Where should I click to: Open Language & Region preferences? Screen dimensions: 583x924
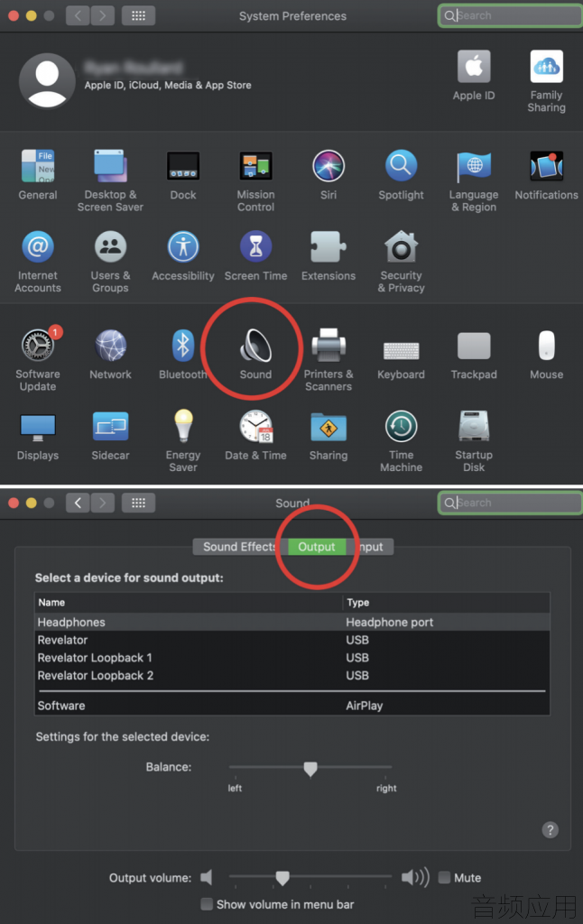[474, 180]
